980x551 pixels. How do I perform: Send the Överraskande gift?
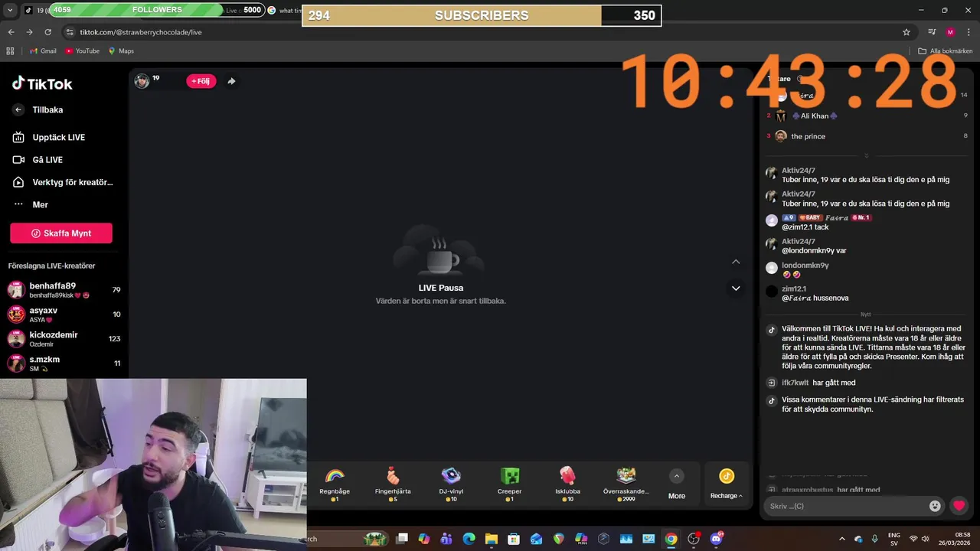pyautogui.click(x=626, y=484)
